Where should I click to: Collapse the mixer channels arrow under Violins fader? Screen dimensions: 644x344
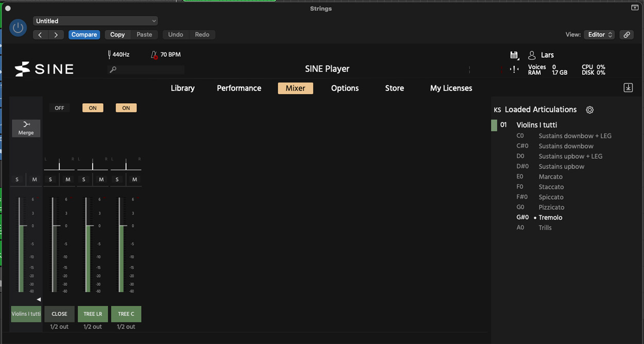click(39, 300)
